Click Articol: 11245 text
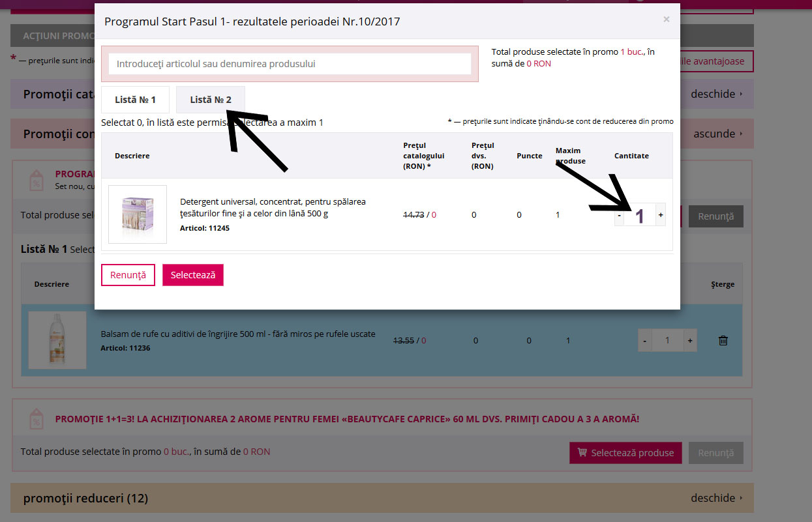 coord(205,228)
